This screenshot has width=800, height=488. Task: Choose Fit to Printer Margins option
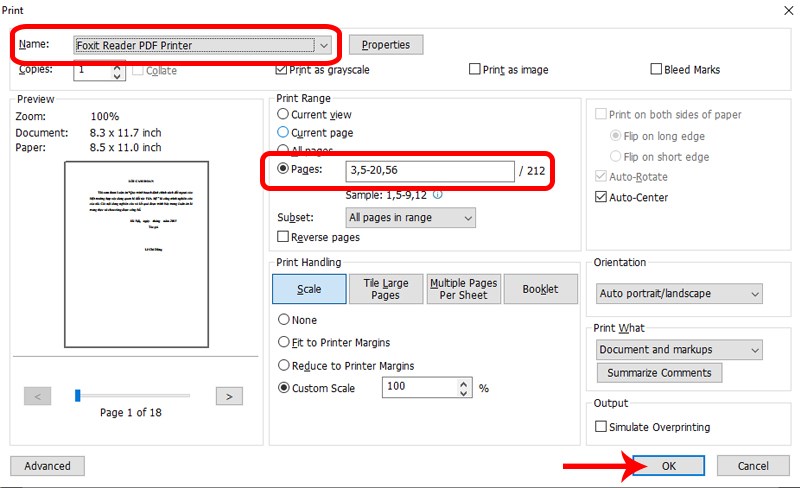(x=283, y=343)
